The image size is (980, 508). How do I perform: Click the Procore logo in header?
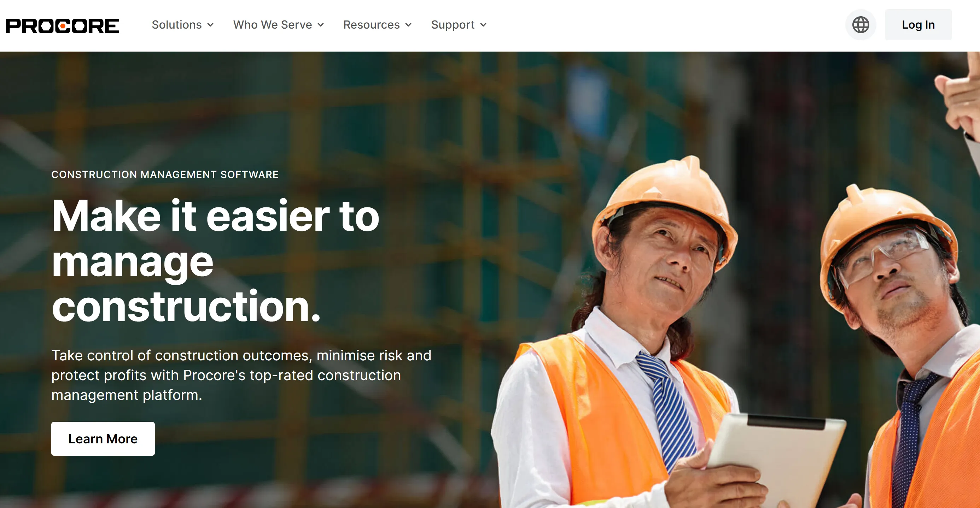(62, 25)
